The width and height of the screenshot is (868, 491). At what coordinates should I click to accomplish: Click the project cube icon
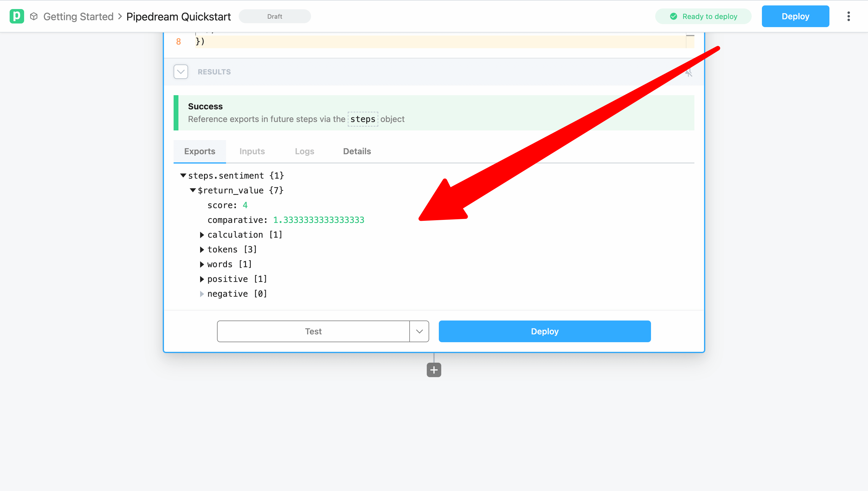(x=34, y=16)
